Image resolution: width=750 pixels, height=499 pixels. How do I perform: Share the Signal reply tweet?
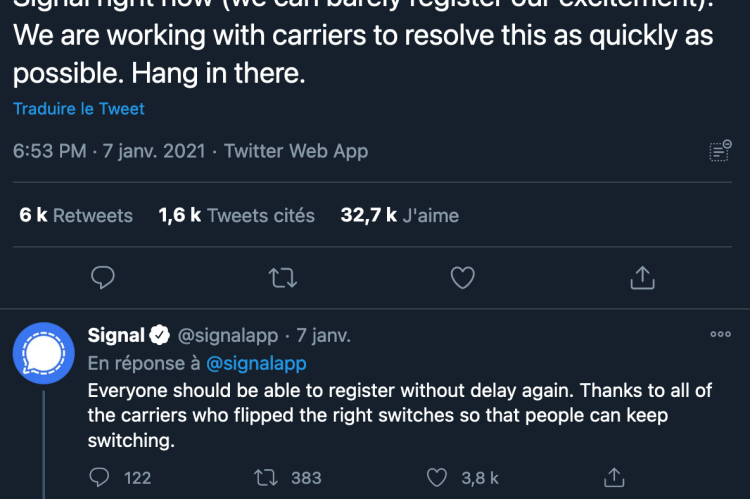614,477
